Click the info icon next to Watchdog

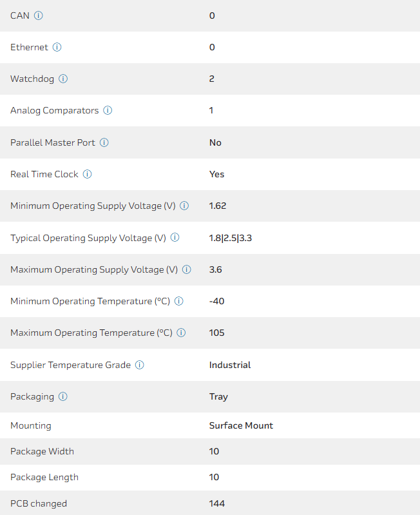click(x=63, y=79)
